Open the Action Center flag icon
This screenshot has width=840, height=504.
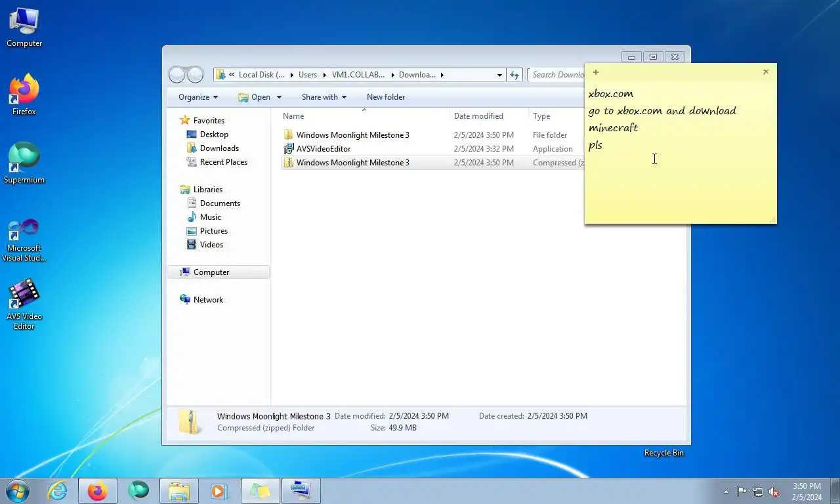pos(742,492)
